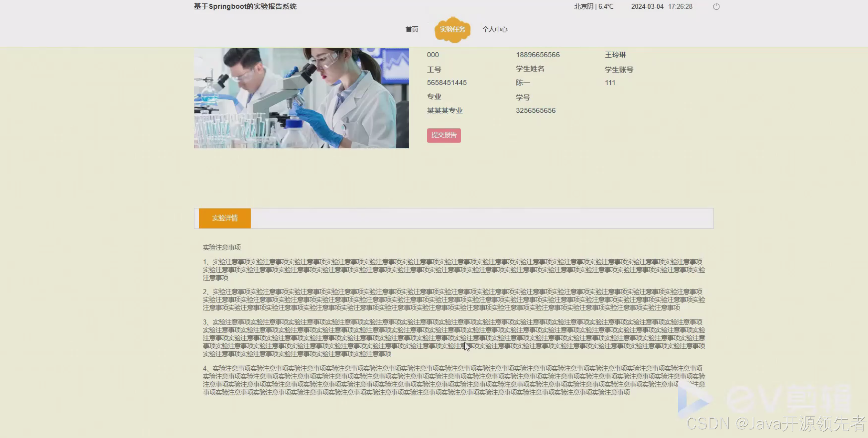Click the 实验注意事项 heading
This screenshot has width=868, height=438.
221,247
